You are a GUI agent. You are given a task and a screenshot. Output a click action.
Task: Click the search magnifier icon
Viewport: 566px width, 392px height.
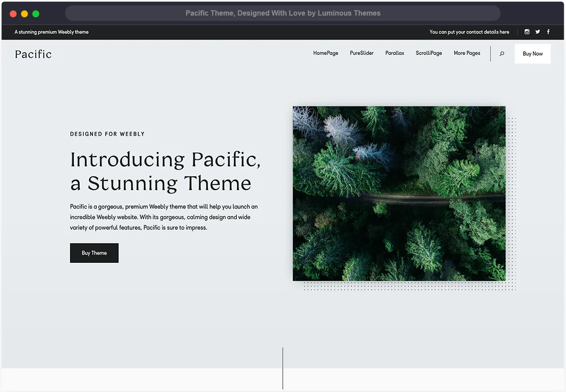[x=502, y=53]
